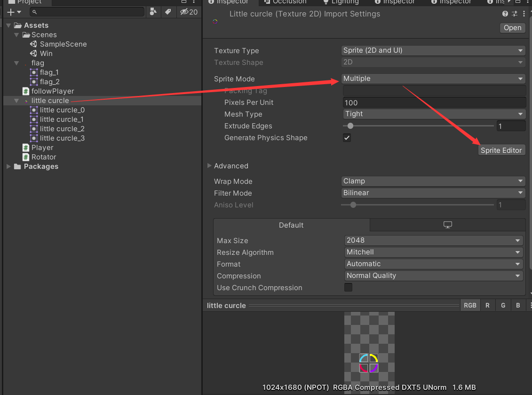The image size is (532, 395).
Task: Open search-by-label tag icon
Action: pyautogui.click(x=168, y=12)
